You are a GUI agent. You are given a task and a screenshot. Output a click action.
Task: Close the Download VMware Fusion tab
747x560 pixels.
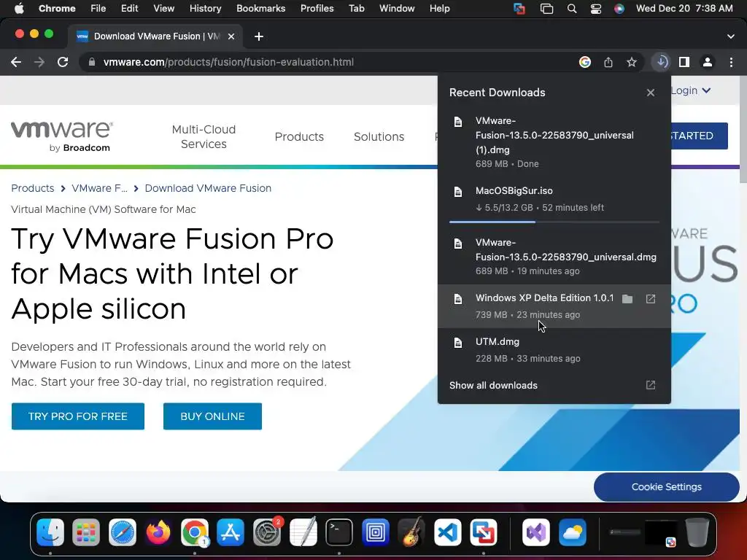click(231, 36)
